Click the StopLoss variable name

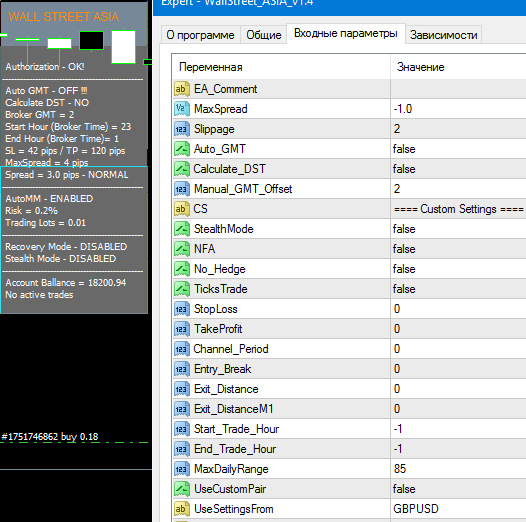pyautogui.click(x=216, y=309)
